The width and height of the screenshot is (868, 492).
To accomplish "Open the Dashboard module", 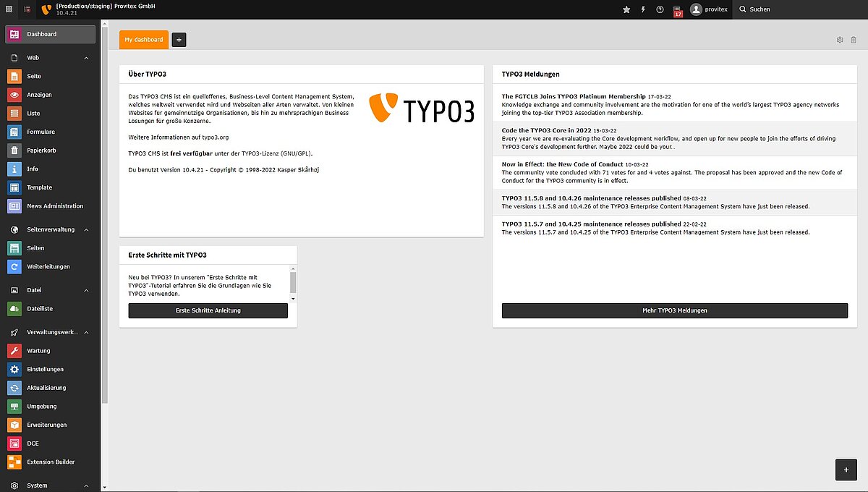I will tap(50, 34).
